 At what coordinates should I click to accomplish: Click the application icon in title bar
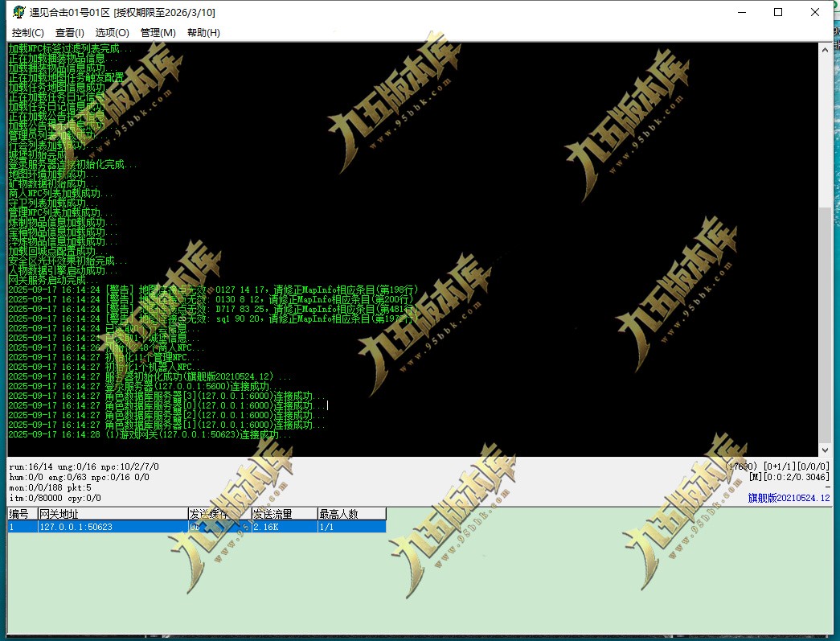(x=18, y=12)
